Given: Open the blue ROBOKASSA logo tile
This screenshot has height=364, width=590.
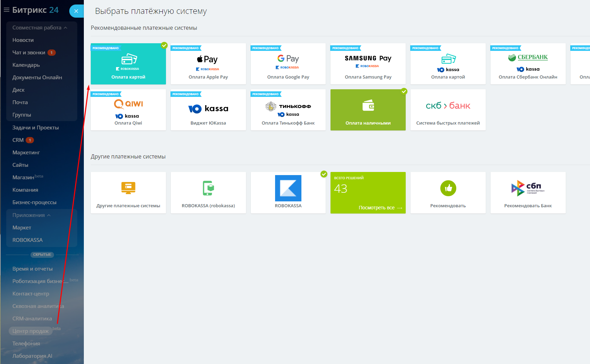Looking at the screenshot, I should click(288, 188).
